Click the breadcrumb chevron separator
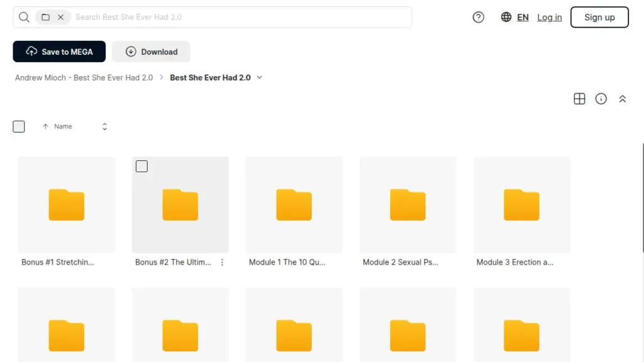 162,77
